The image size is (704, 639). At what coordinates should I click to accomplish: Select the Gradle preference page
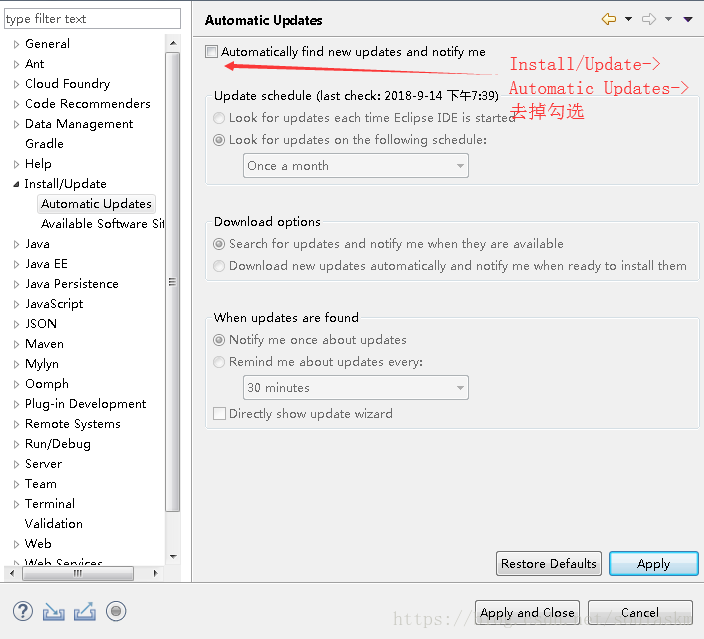44,144
